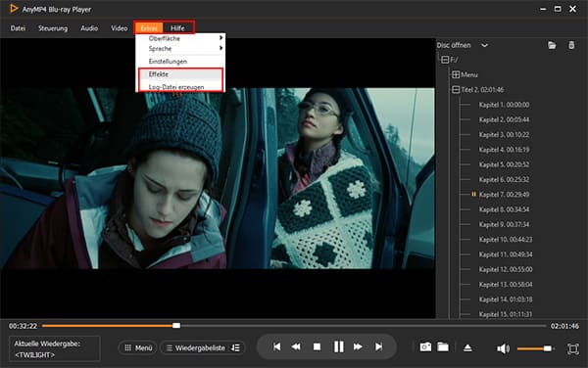Select Kapitel 4 00:16:19
The image size is (588, 368).
pos(504,150)
